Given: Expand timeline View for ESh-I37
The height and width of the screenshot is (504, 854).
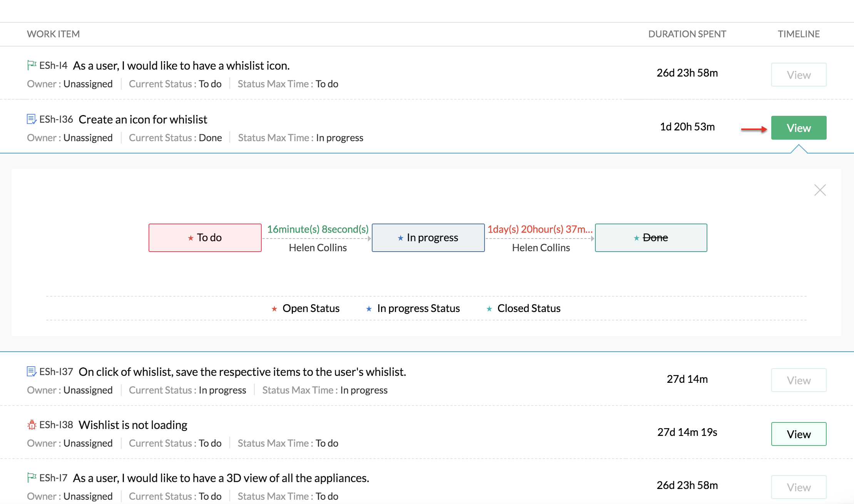Looking at the screenshot, I should [x=799, y=380].
